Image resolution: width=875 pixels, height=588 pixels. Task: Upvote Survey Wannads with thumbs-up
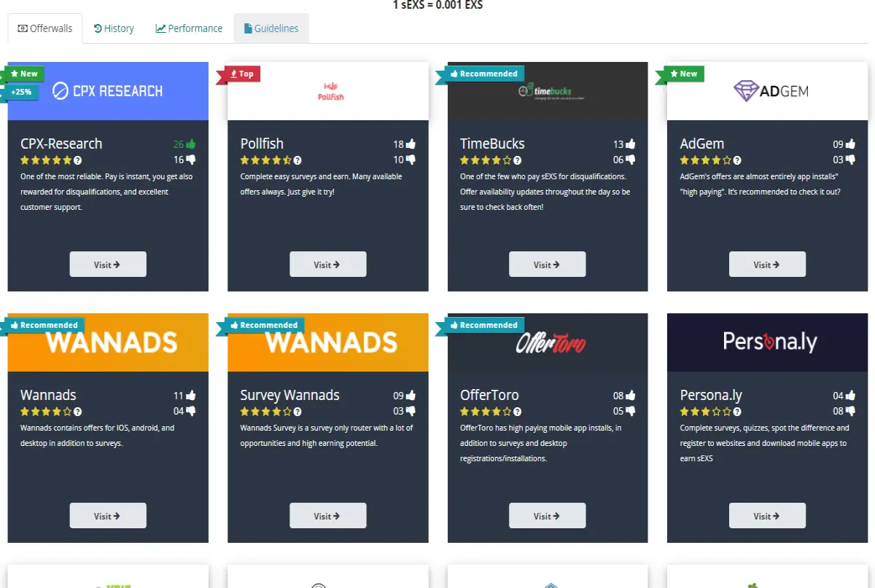pyautogui.click(x=411, y=396)
